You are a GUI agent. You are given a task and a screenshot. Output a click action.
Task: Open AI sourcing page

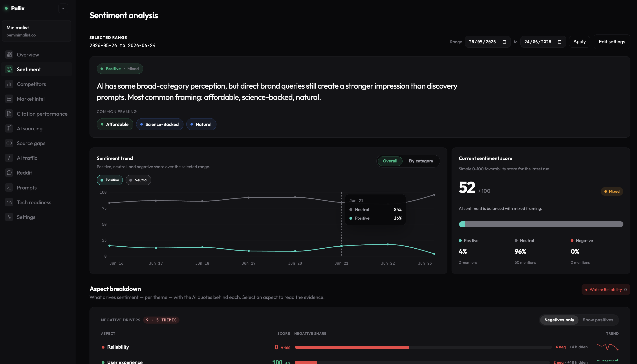point(37,129)
